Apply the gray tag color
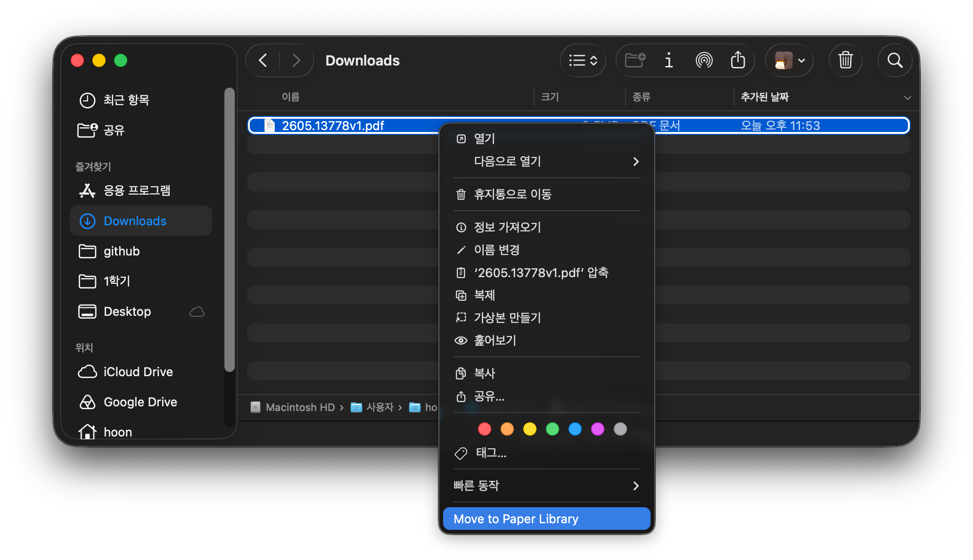The image size is (973, 560). (620, 429)
